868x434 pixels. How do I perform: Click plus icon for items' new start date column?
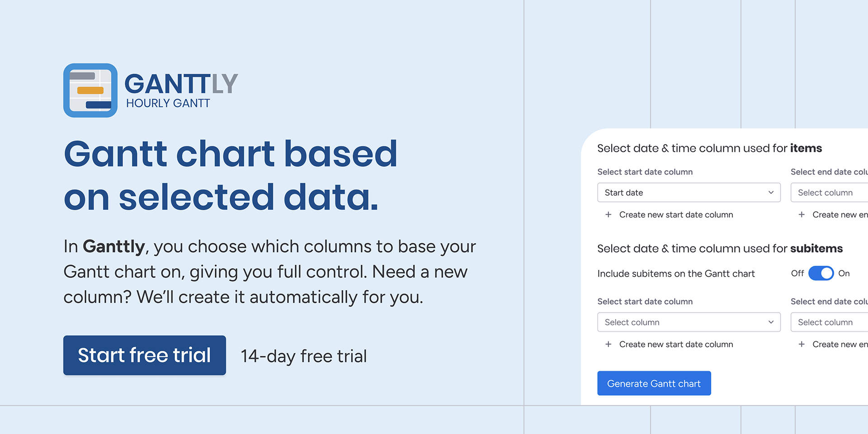pyautogui.click(x=609, y=215)
